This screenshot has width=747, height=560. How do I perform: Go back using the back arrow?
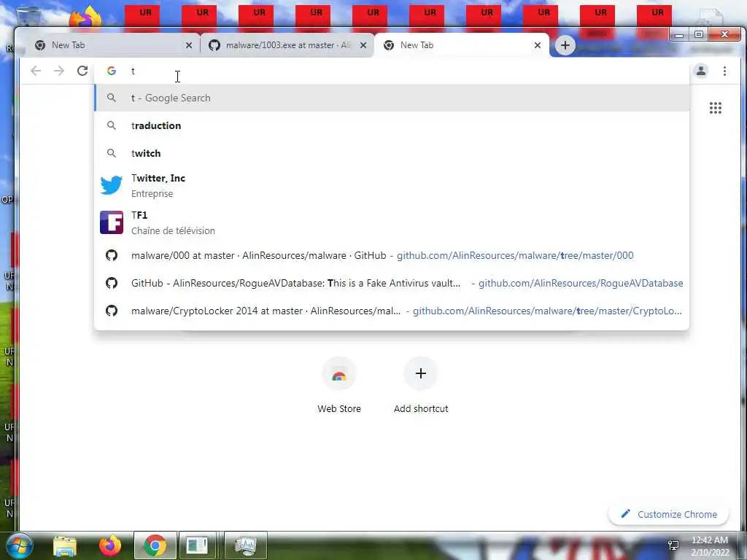point(36,71)
